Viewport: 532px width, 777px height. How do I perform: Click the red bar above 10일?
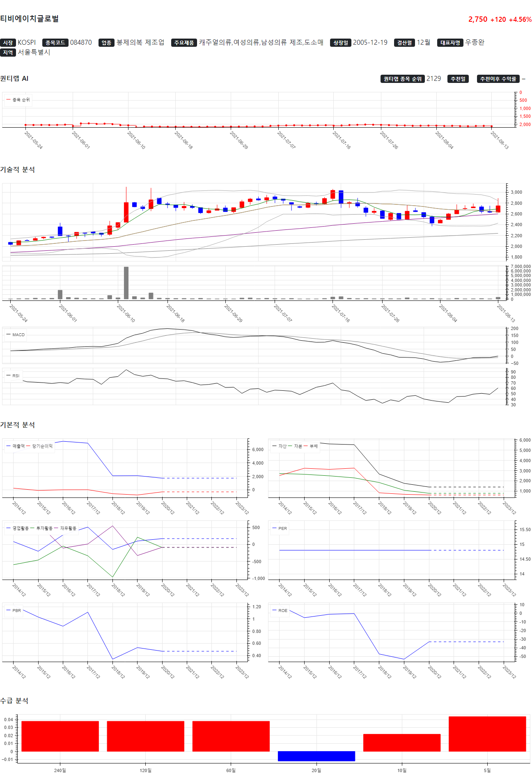click(402, 743)
